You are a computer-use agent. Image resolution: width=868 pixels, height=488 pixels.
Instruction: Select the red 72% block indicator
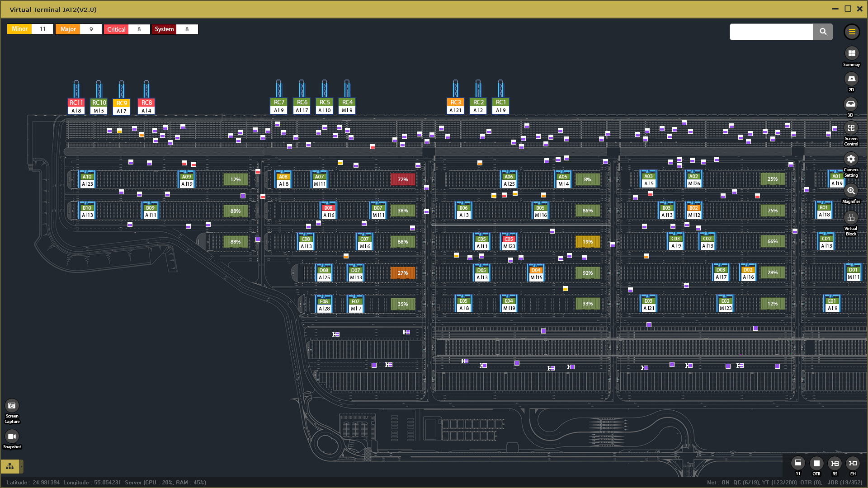(x=402, y=180)
